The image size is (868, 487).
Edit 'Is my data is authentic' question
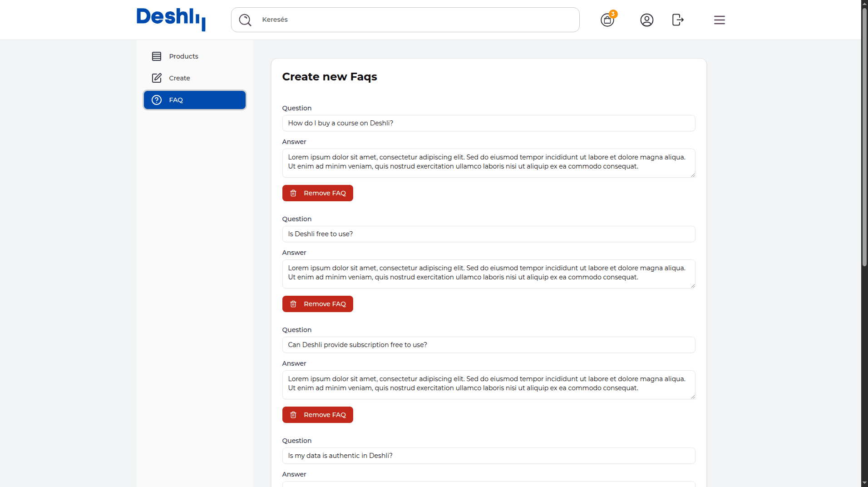click(488, 456)
